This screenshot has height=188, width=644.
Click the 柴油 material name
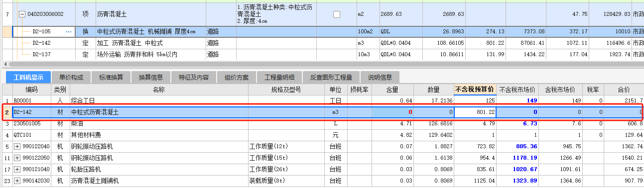pyautogui.click(x=77, y=124)
